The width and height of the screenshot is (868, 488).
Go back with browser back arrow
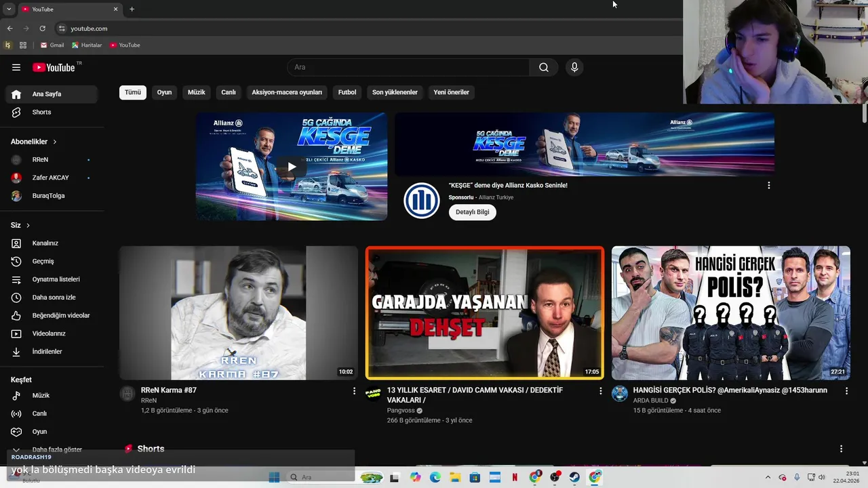9,28
